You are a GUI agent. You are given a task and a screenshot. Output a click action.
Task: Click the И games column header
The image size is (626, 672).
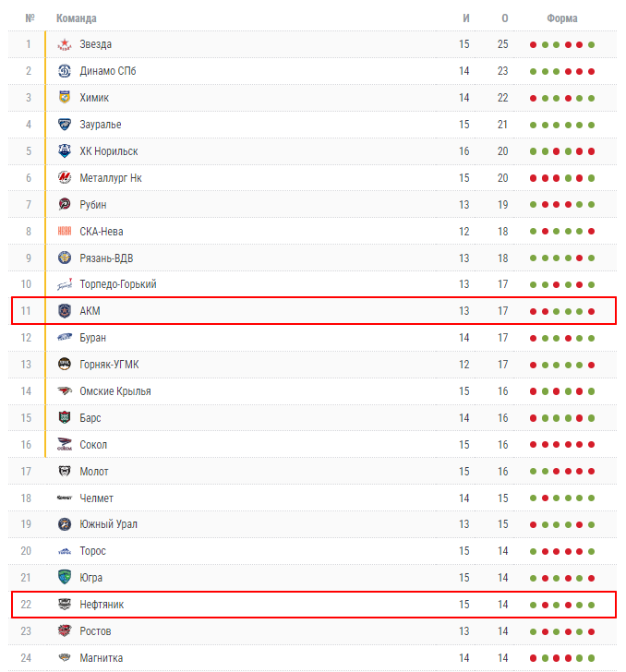click(465, 18)
